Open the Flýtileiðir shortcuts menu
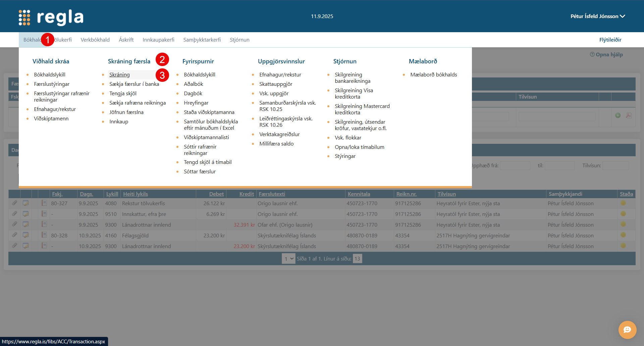The image size is (644, 346). click(x=610, y=40)
